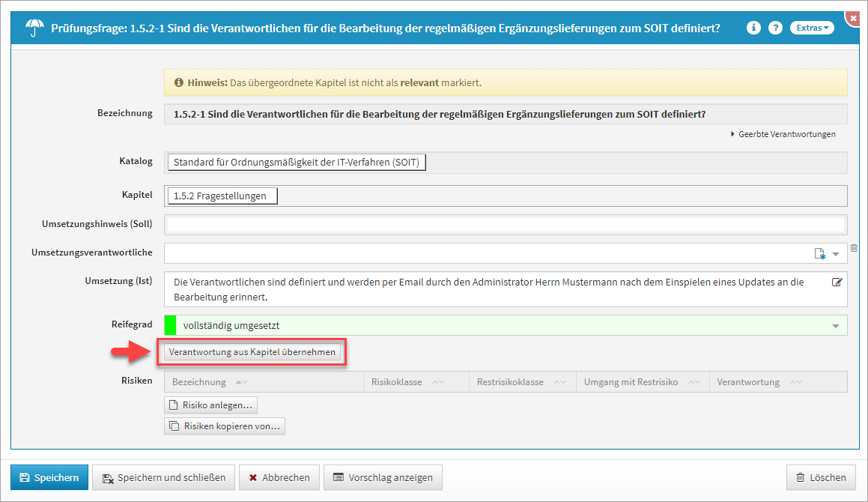This screenshot has width=868, height=502.
Task: Click the green Reifegrad color indicator
Action: [170, 325]
